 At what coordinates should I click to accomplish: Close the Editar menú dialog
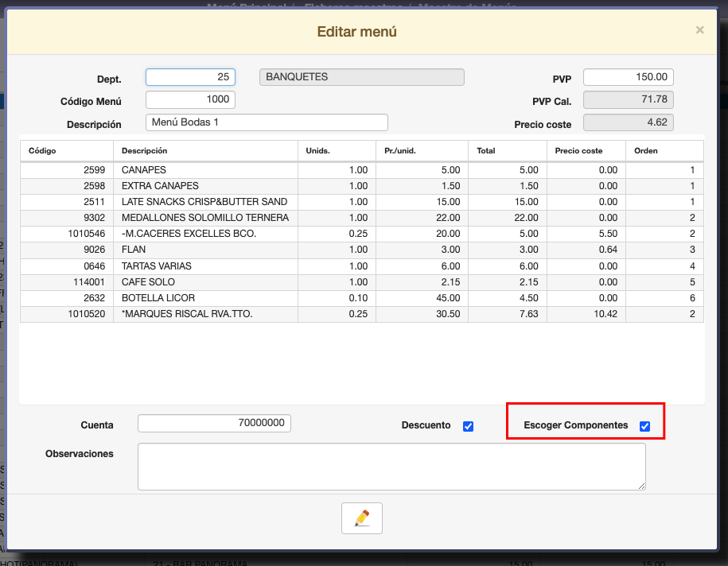[x=699, y=30]
